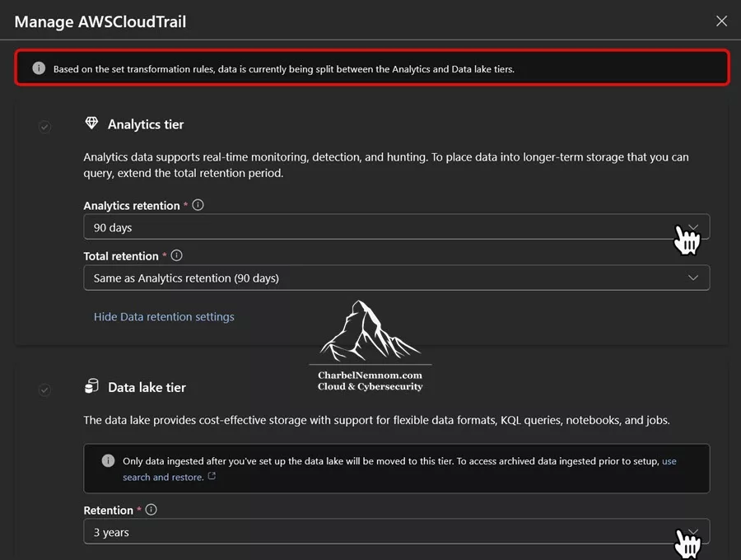Open the 'use search and restore' link
Image resolution: width=741 pixels, height=560 pixels.
400,469
